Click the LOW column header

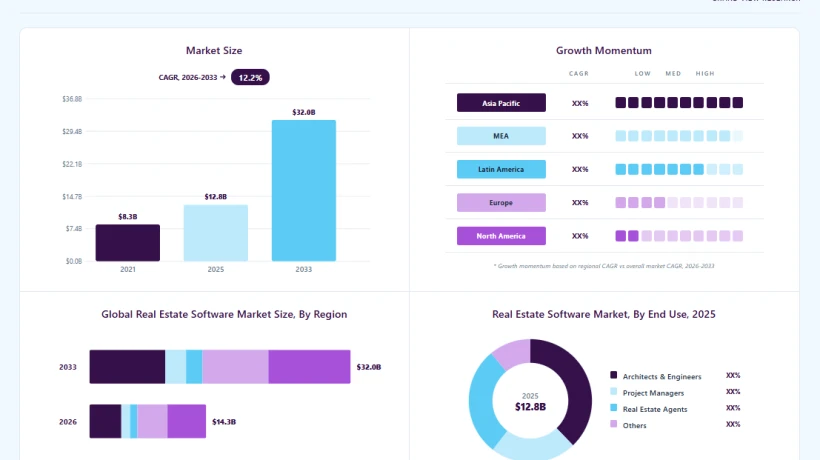(643, 74)
